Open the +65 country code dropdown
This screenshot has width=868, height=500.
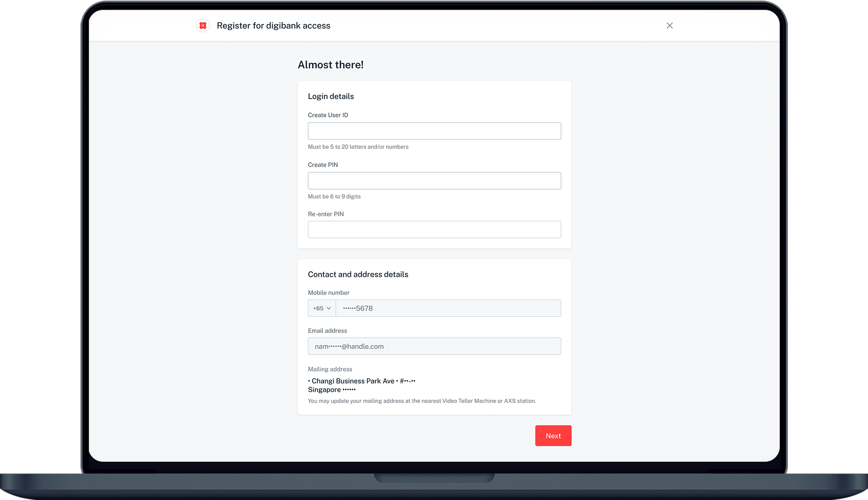coord(322,308)
